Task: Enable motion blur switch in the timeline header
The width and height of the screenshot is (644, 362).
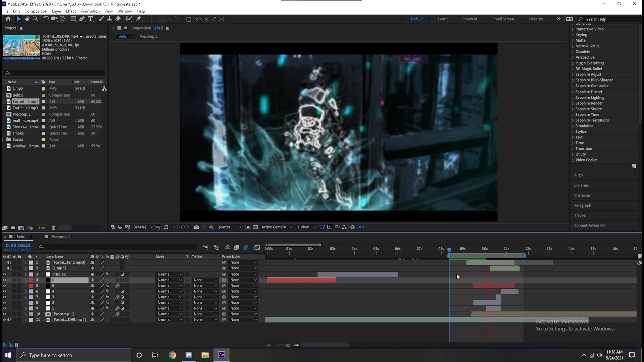Action: 246,247
